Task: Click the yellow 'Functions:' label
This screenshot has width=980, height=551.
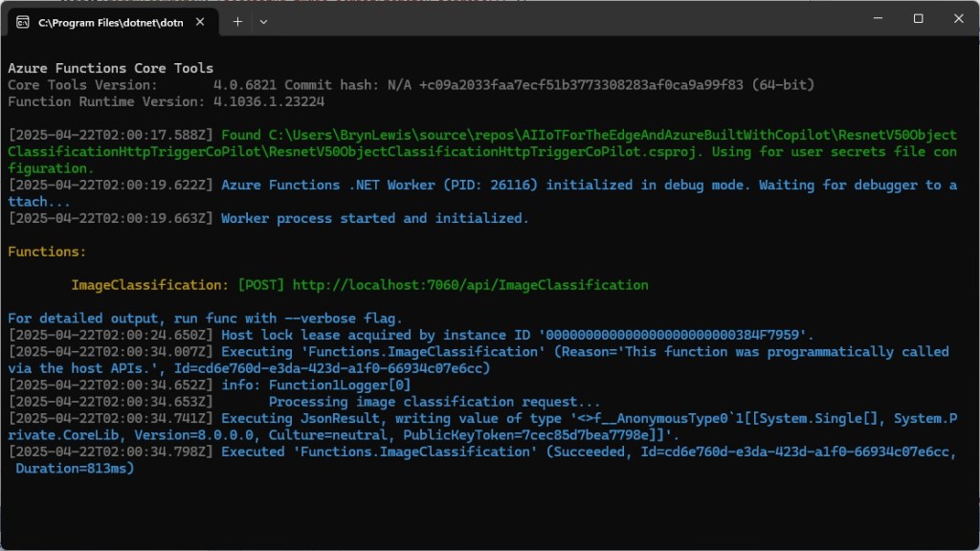Action: 47,252
